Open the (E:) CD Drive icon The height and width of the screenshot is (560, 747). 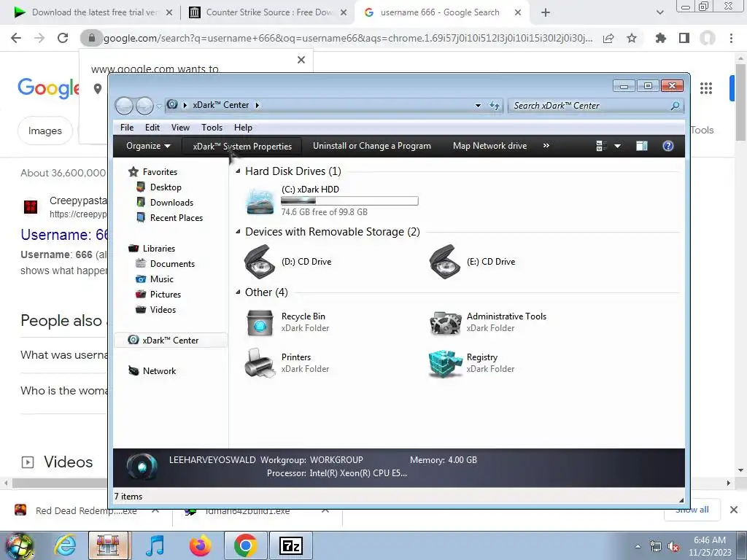[x=445, y=262]
